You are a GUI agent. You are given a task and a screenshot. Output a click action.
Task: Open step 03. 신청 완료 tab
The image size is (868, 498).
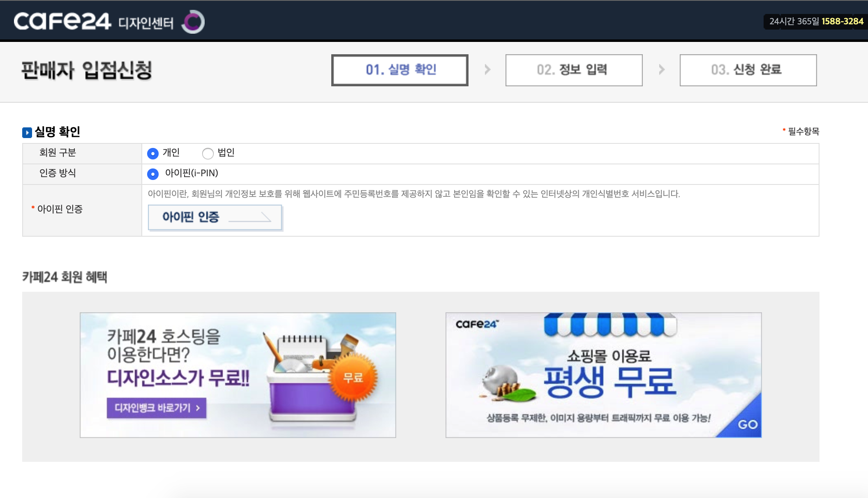pyautogui.click(x=748, y=70)
